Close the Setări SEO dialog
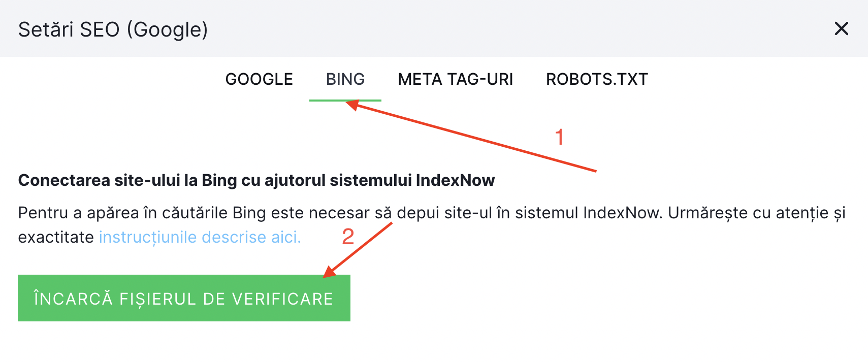This screenshot has width=868, height=362. (841, 29)
